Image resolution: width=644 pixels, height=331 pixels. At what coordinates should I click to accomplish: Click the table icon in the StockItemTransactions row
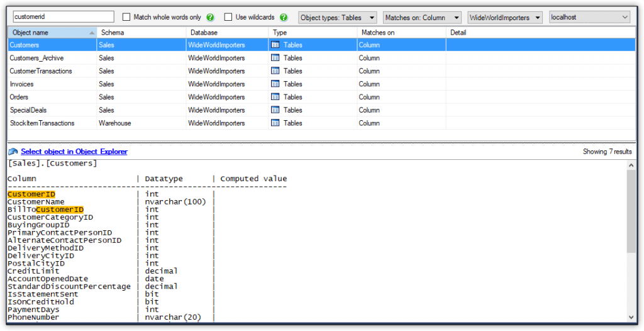click(275, 123)
